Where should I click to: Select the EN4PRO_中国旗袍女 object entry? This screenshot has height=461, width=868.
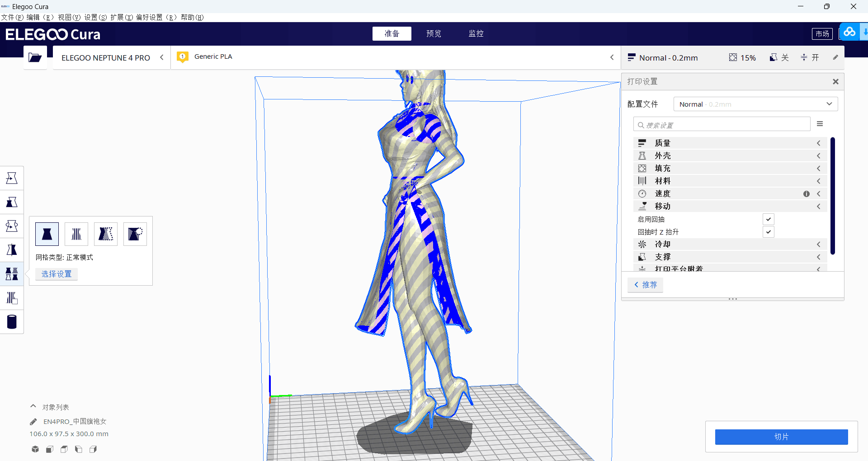coord(75,421)
